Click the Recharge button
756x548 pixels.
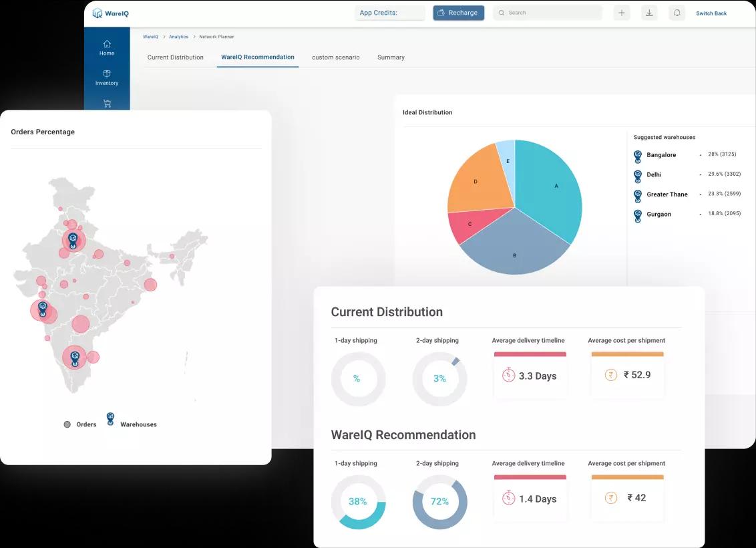pyautogui.click(x=459, y=13)
